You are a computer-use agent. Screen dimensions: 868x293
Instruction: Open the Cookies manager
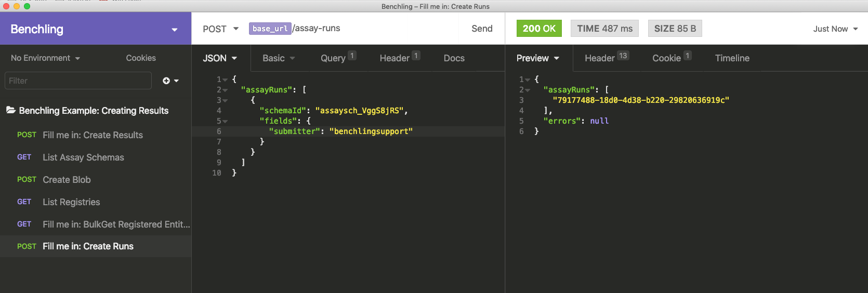click(141, 58)
